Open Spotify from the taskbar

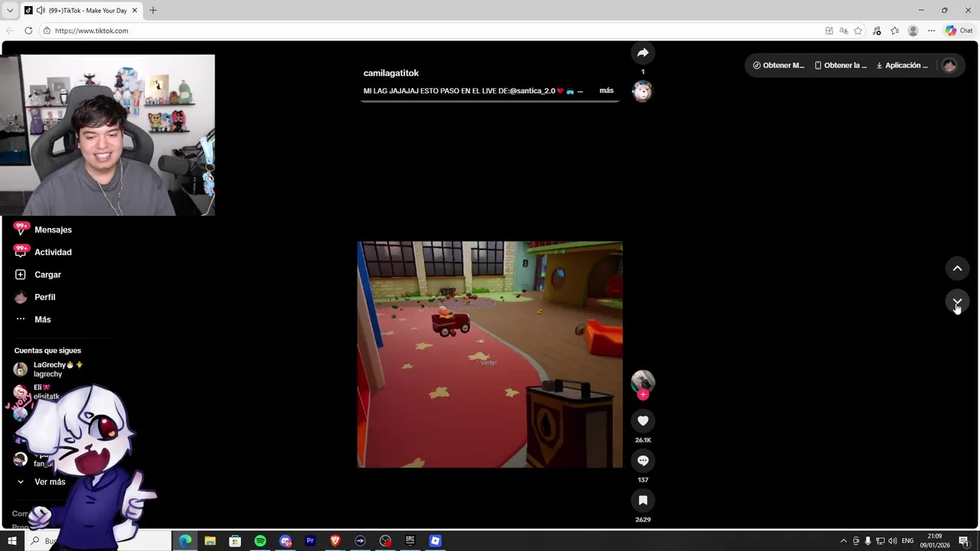point(260,541)
